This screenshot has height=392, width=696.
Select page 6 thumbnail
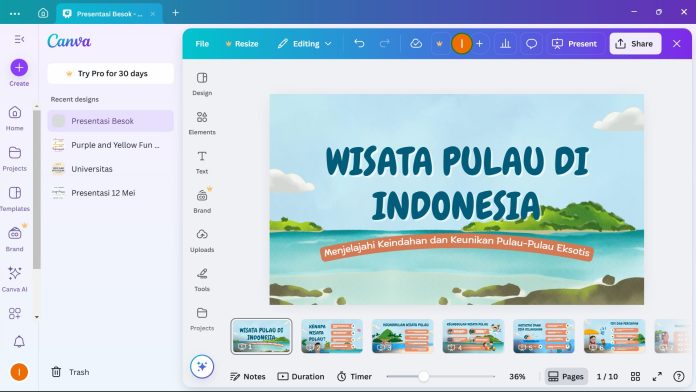pos(614,336)
